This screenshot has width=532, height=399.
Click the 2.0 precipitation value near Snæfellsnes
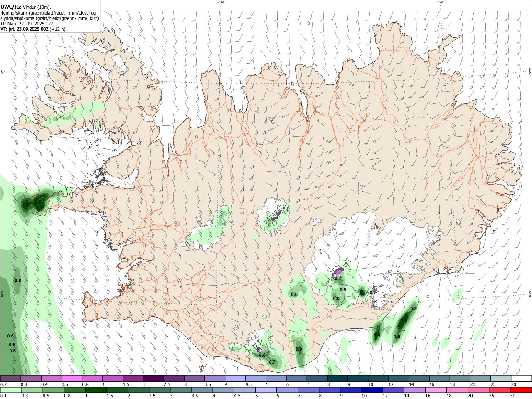tap(39, 202)
